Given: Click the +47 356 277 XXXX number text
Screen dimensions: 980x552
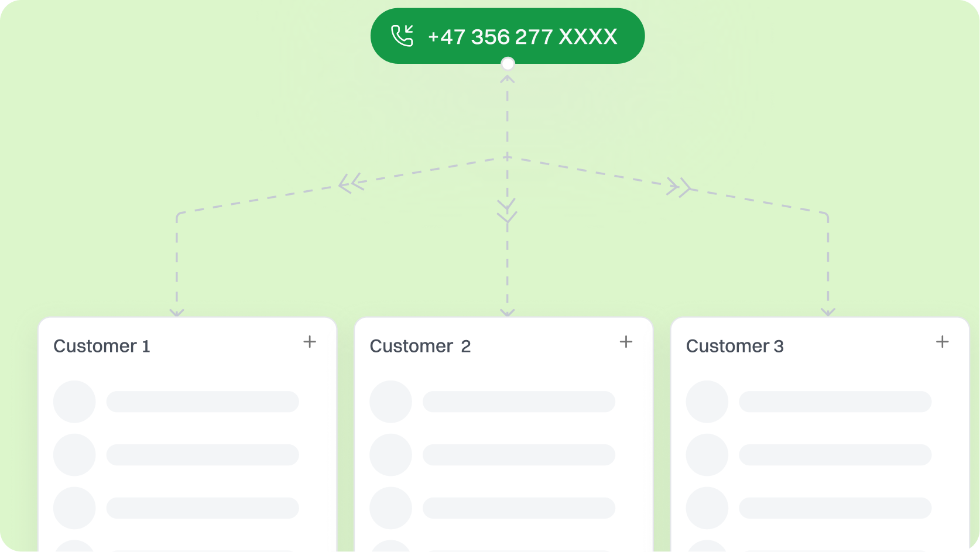Looking at the screenshot, I should pyautogui.click(x=522, y=37).
